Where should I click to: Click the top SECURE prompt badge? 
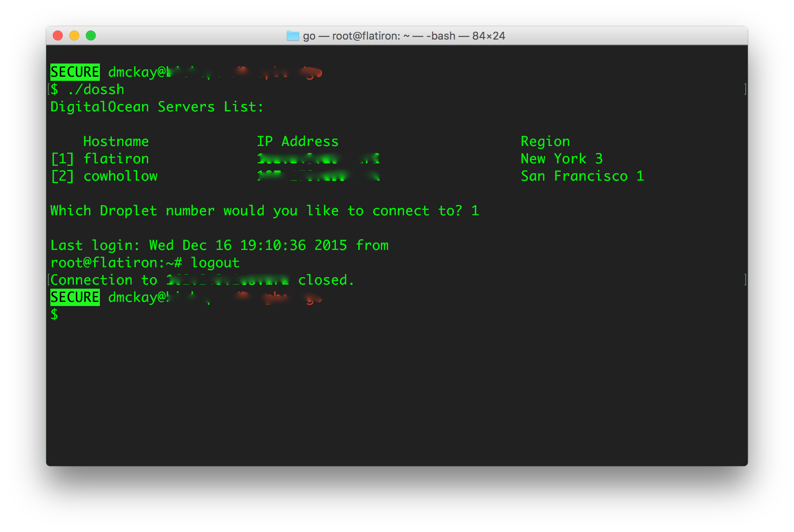coord(75,72)
